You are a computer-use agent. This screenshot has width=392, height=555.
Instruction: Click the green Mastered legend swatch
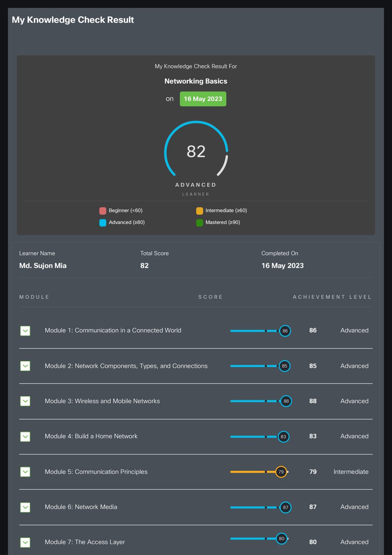pos(200,222)
